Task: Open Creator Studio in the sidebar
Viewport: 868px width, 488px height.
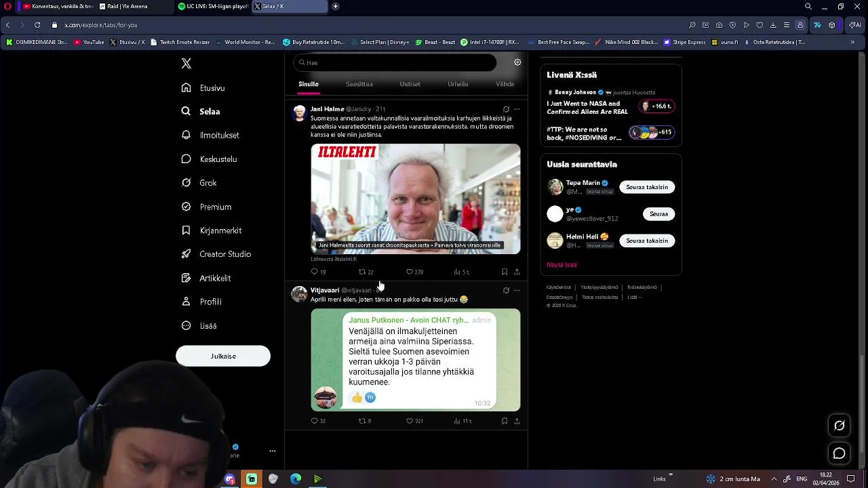Action: 216,254
